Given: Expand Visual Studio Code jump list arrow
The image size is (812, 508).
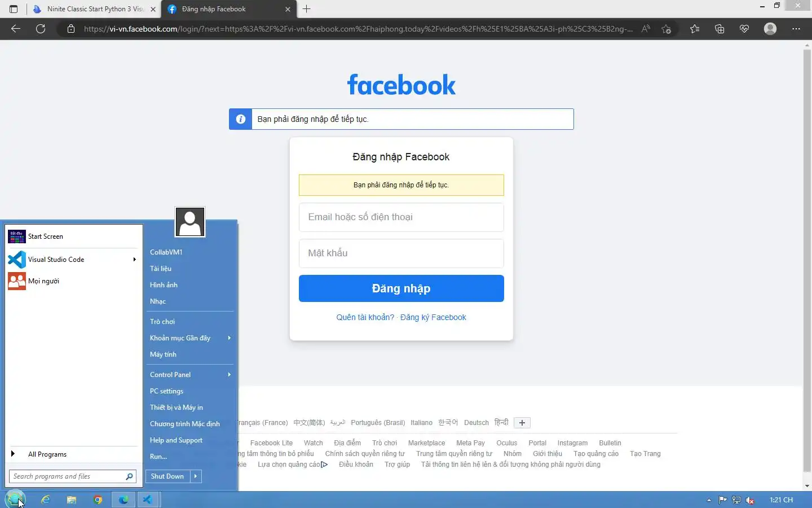Looking at the screenshot, I should (x=134, y=260).
